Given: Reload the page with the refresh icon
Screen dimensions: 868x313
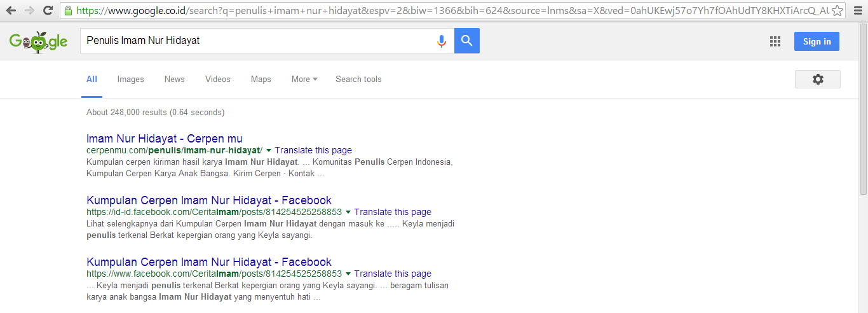Looking at the screenshot, I should point(48,10).
